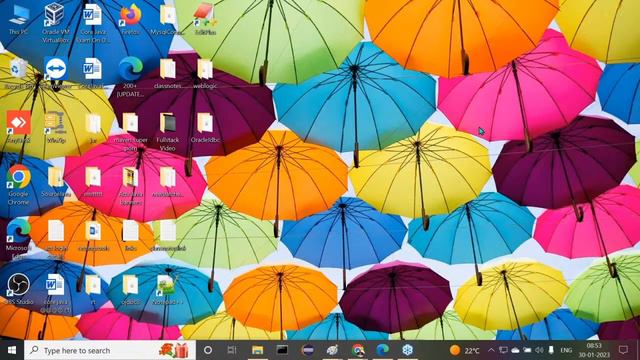640x360 pixels.
Task: Open the Eclipse taskbar icon
Action: coord(307,350)
